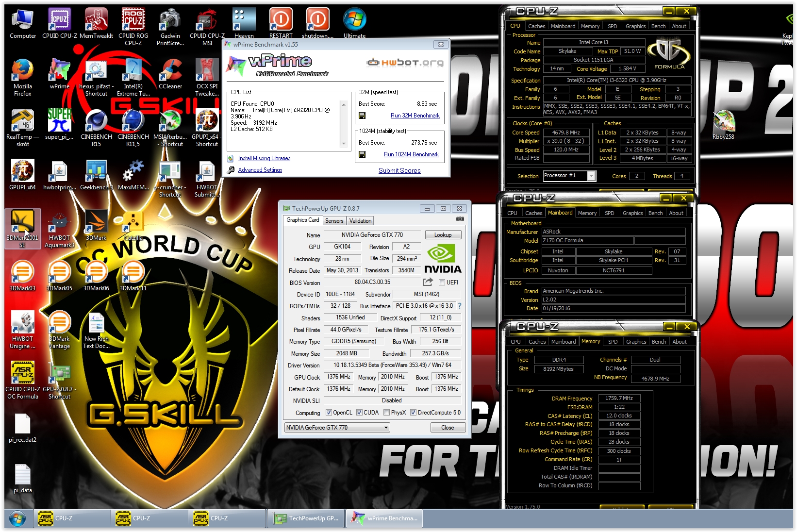
Task: Click the BIOS Version L2.02 field
Action: click(x=613, y=299)
